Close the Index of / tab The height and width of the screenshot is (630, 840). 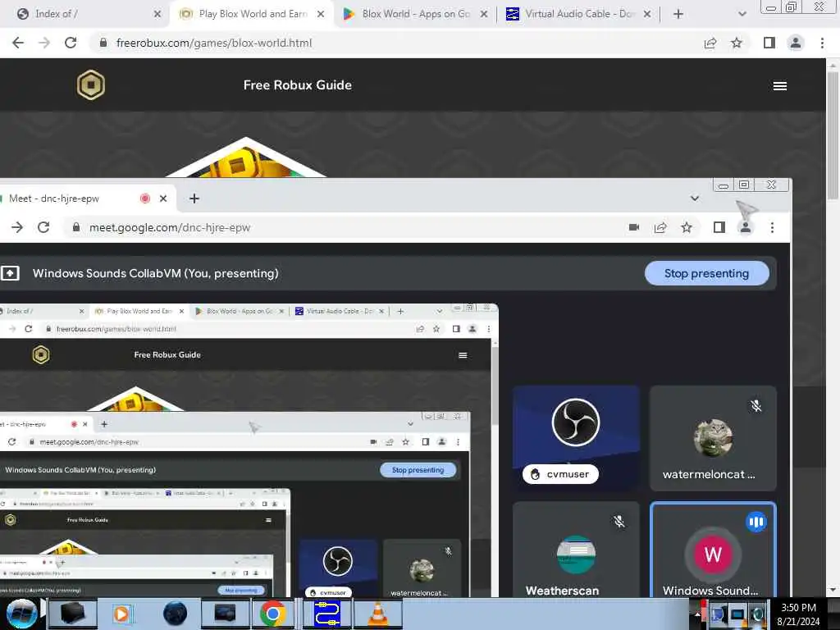tap(157, 14)
